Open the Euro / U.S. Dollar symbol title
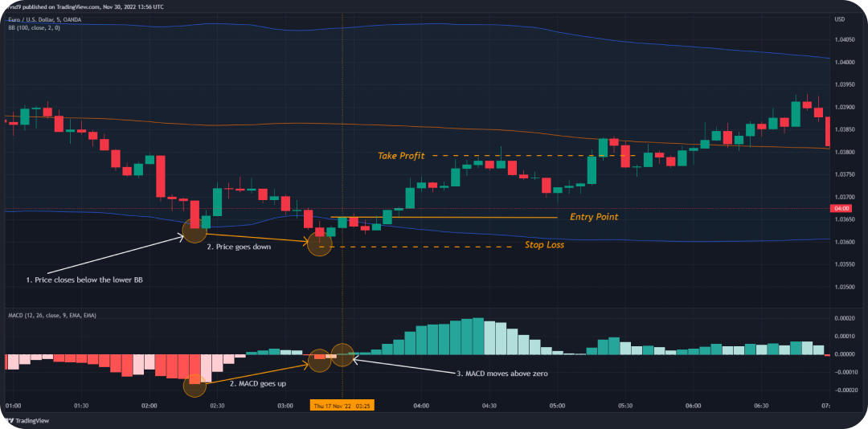This screenshot has height=429, width=868. tap(43, 19)
